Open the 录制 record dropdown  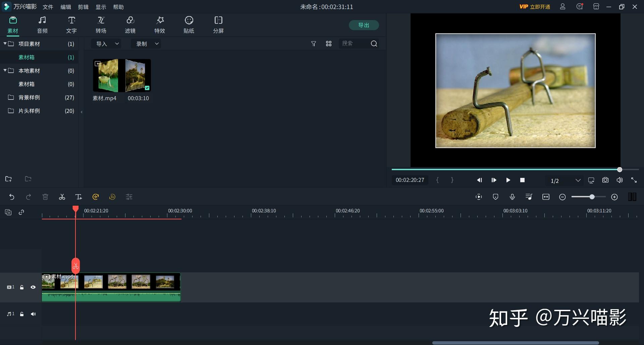tap(147, 44)
